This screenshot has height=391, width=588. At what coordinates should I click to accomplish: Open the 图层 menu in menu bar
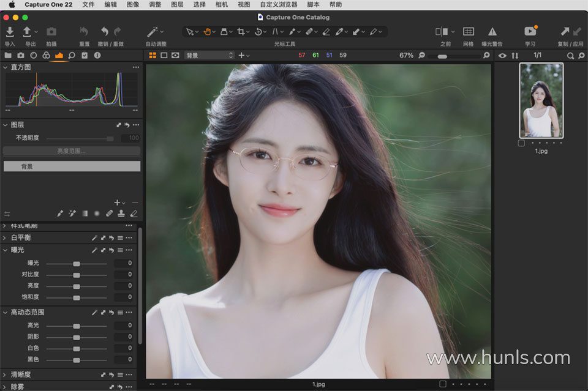tap(177, 4)
